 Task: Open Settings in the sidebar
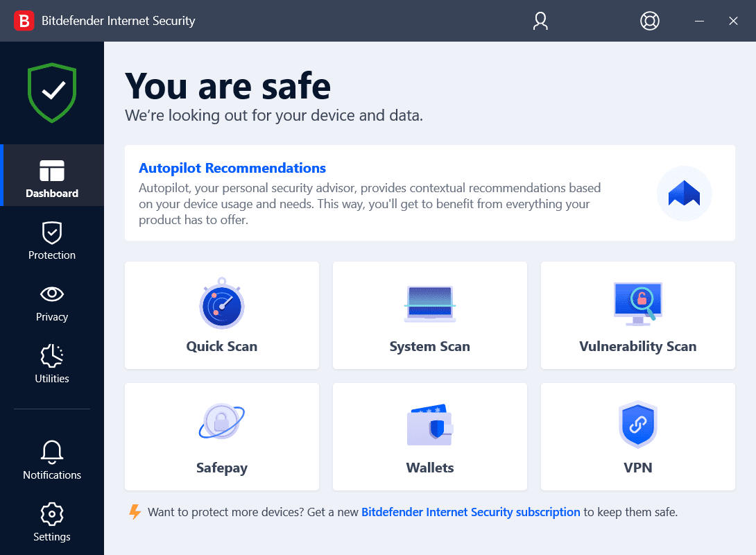click(52, 522)
